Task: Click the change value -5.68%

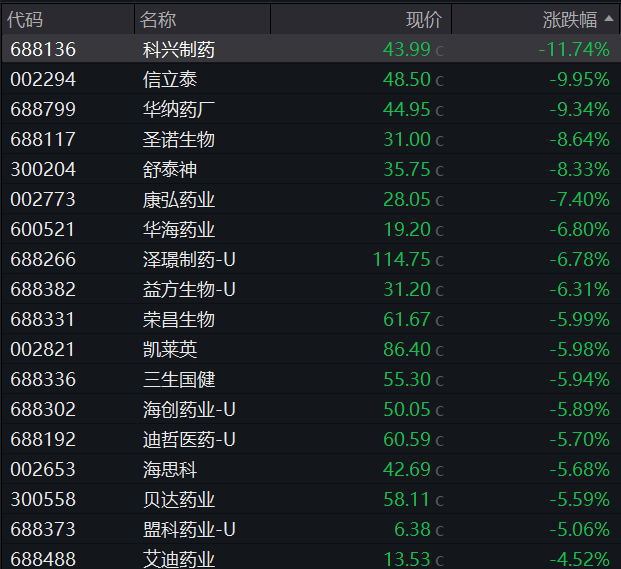Action: (579, 470)
